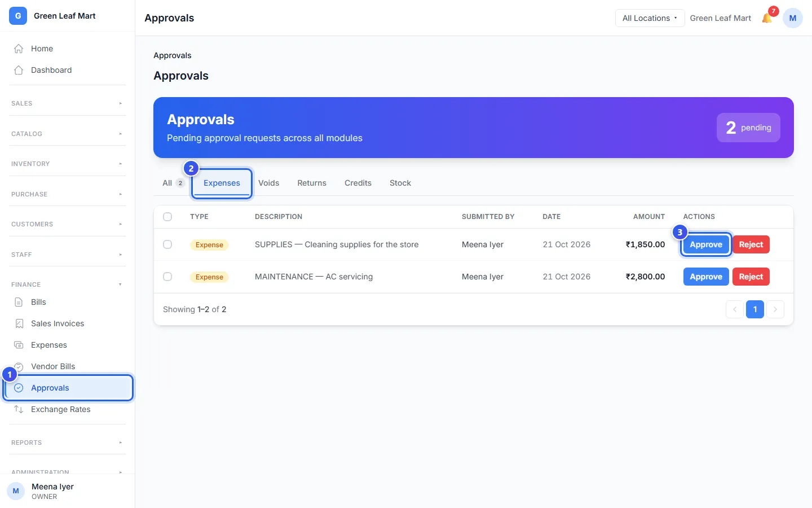Click the Approvals check-circle icon in sidebar
This screenshot has height=508, width=812.
coord(19,388)
